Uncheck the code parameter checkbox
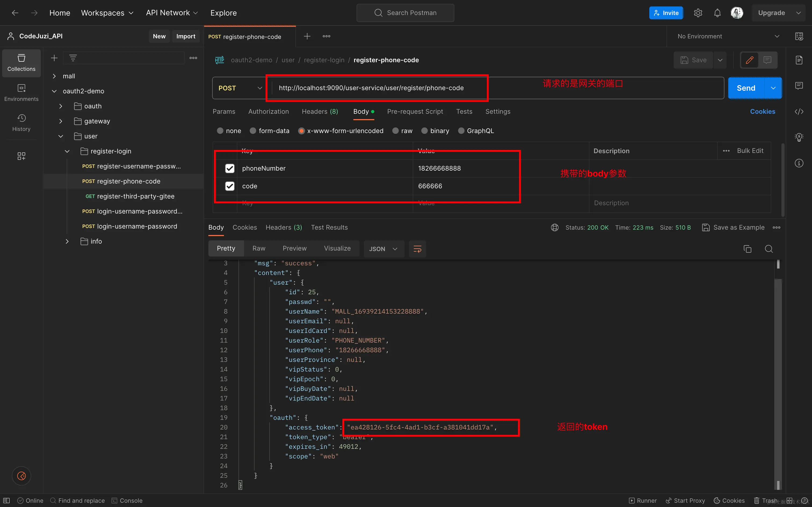 coord(230,186)
